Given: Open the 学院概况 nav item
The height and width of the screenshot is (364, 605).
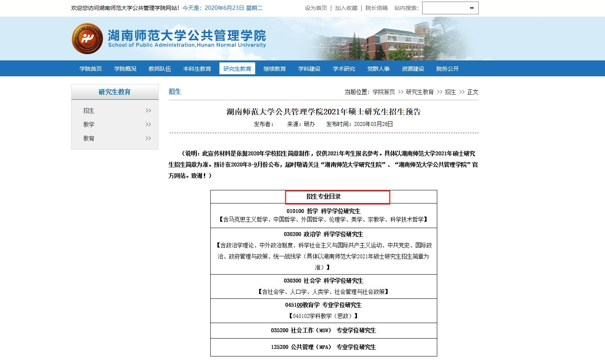Looking at the screenshot, I should pos(125,69).
